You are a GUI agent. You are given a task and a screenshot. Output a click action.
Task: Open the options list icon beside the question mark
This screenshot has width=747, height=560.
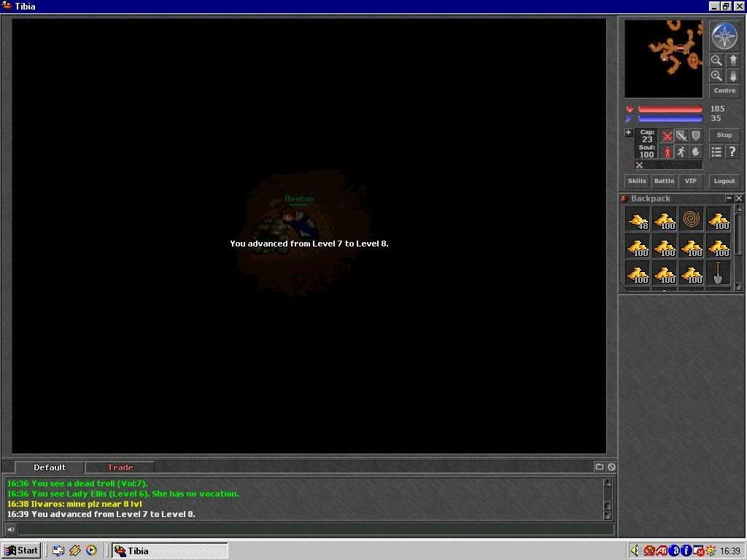click(716, 152)
